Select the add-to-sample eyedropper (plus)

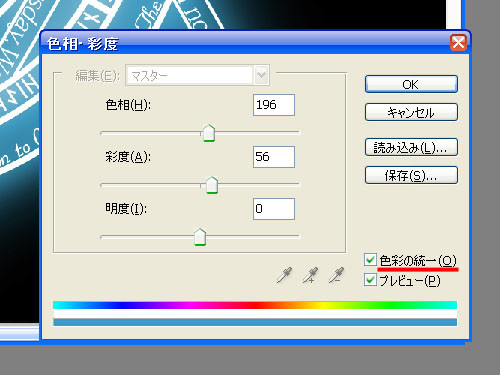[x=310, y=275]
